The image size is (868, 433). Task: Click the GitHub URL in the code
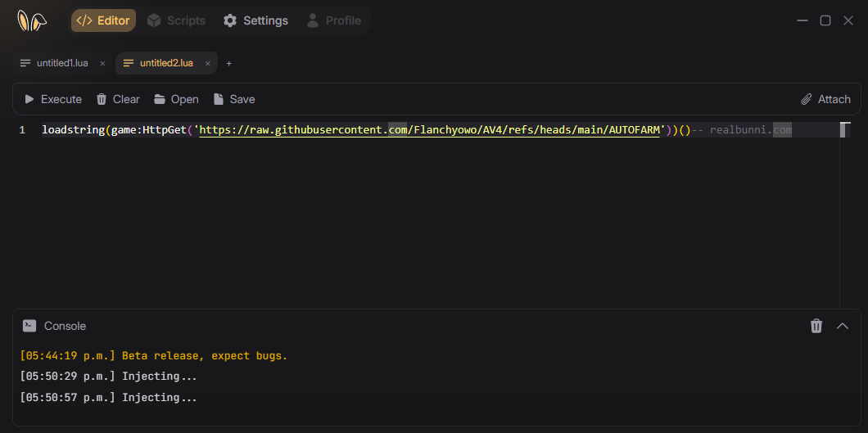click(x=429, y=129)
